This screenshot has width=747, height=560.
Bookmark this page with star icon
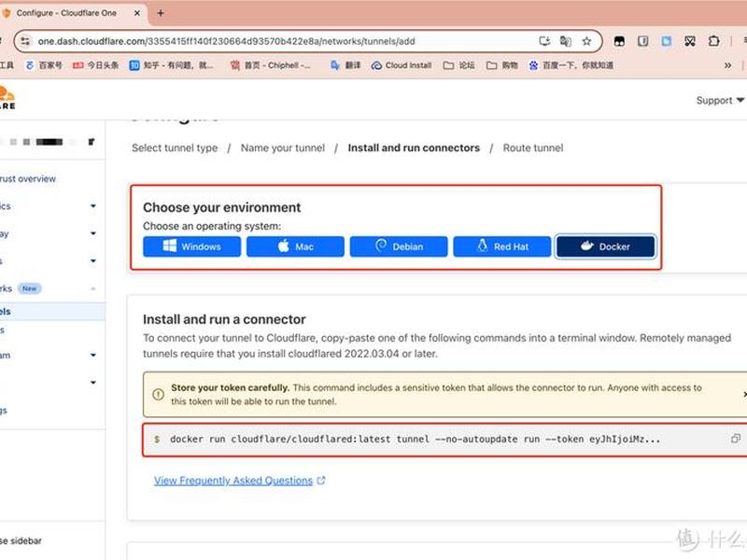[x=586, y=41]
